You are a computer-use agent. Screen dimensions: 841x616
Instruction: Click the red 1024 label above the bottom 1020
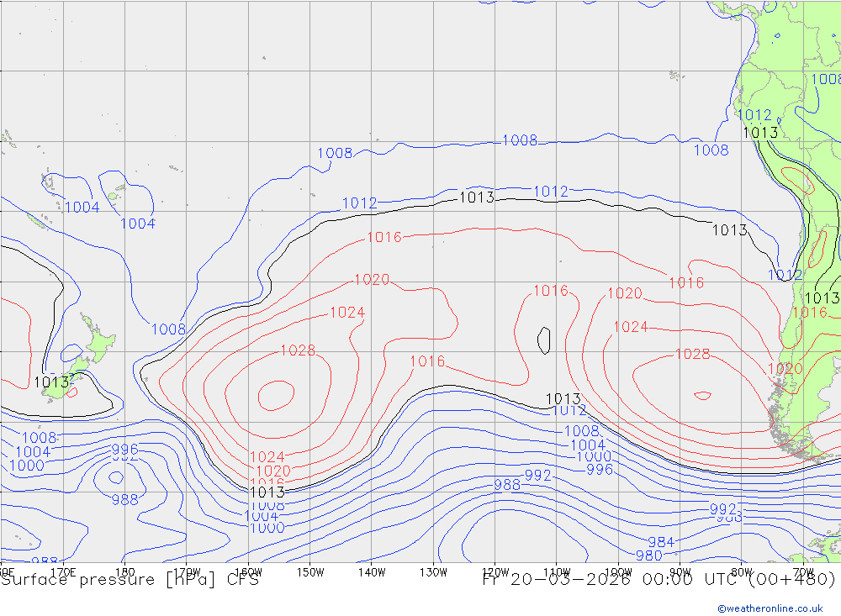267,457
